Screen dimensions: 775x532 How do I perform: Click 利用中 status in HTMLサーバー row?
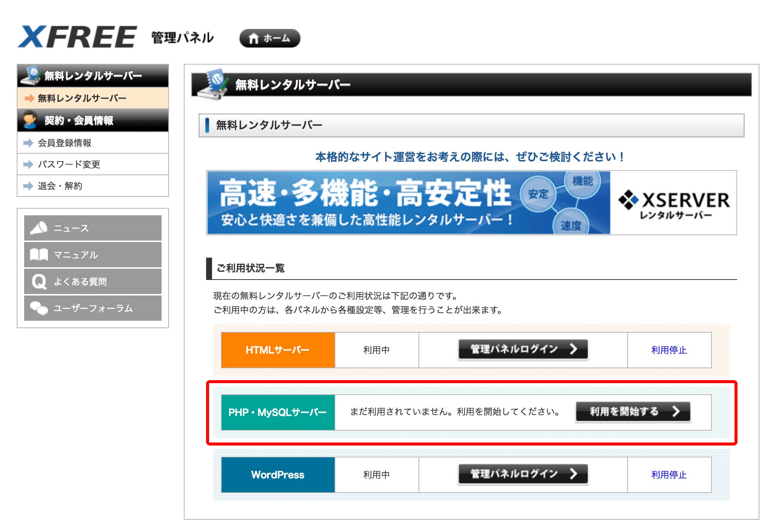pos(377,350)
